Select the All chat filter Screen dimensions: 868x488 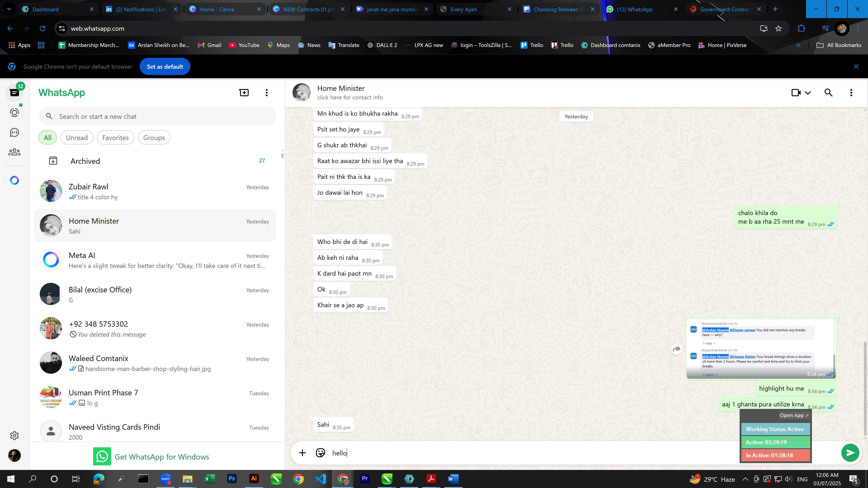pyautogui.click(x=47, y=138)
